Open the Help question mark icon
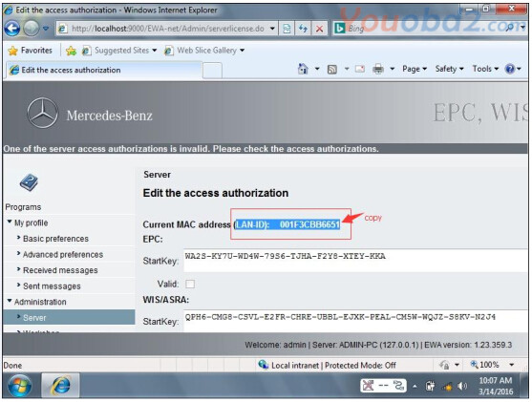Image resolution: width=532 pixels, height=402 pixels. (x=510, y=69)
